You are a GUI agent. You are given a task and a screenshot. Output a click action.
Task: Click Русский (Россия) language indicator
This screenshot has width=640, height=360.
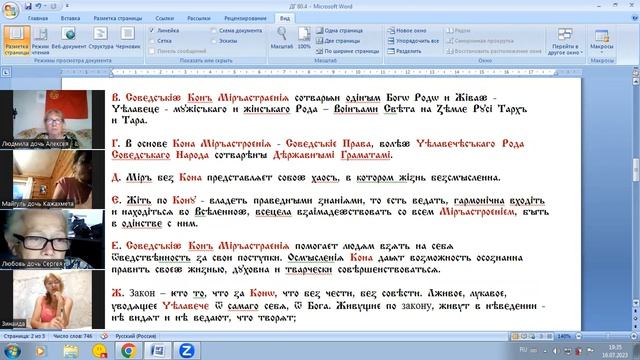click(x=136, y=336)
